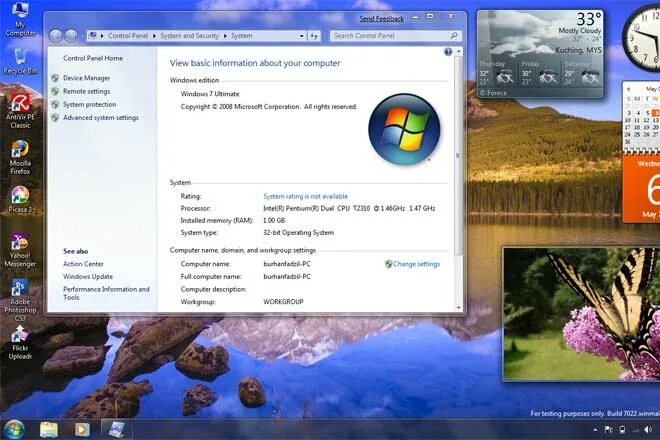This screenshot has height=440, width=660.
Task: Select System and Security in breadcrumb
Action: point(189,36)
